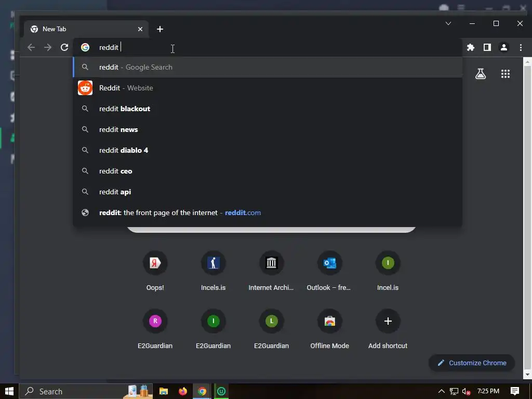Open the green circular app on taskbar

221,391
